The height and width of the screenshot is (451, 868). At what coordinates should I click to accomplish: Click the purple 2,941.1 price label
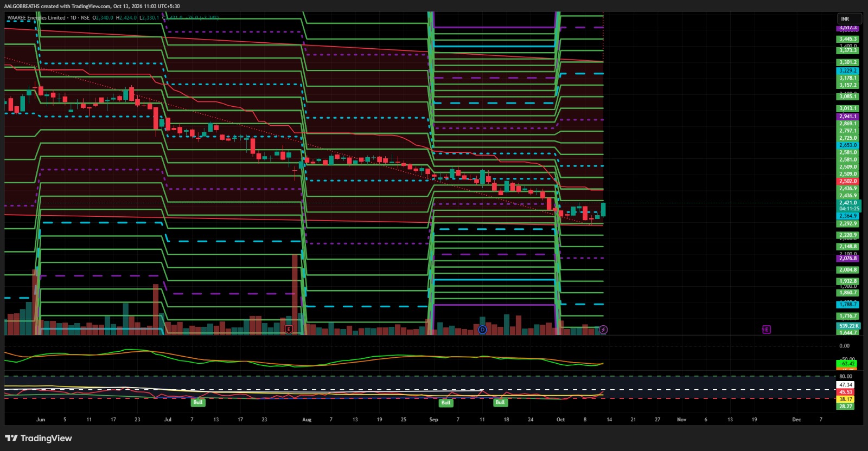click(x=848, y=116)
